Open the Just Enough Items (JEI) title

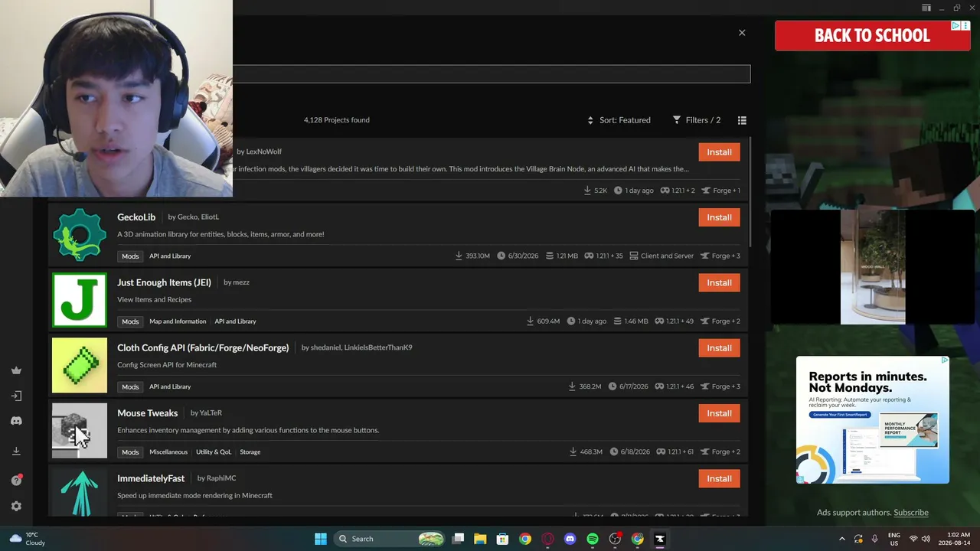pos(164,282)
